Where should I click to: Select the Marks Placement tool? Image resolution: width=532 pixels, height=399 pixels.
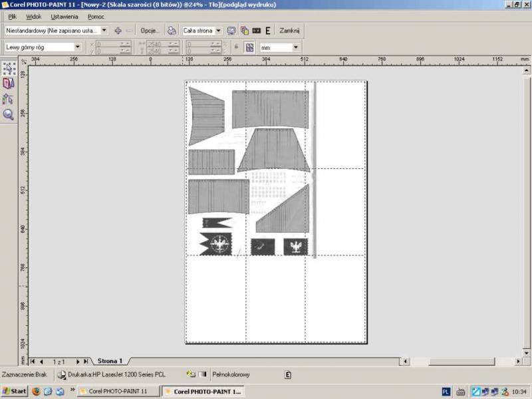pos(9,99)
